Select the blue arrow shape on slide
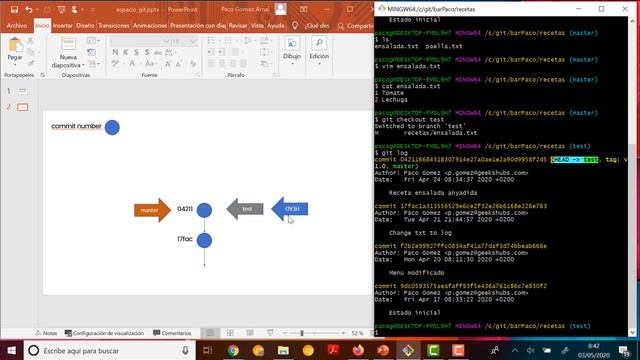This screenshot has width=640, height=360. point(290,209)
